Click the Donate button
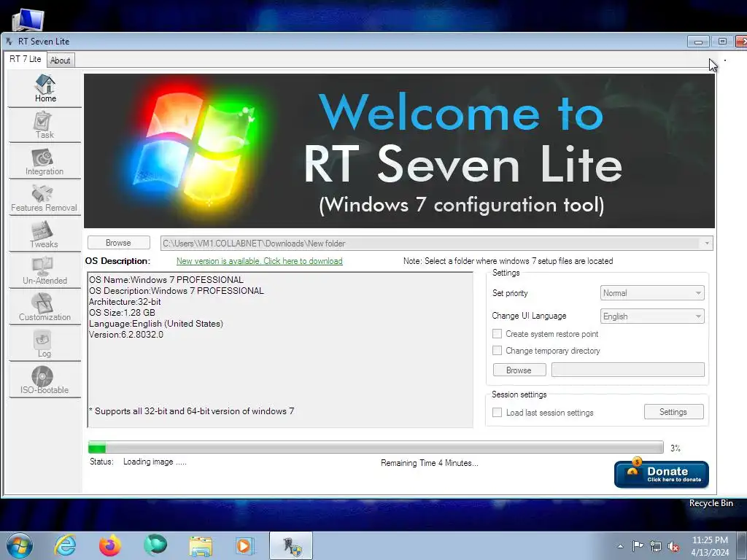747x560 pixels. pyautogui.click(x=661, y=474)
